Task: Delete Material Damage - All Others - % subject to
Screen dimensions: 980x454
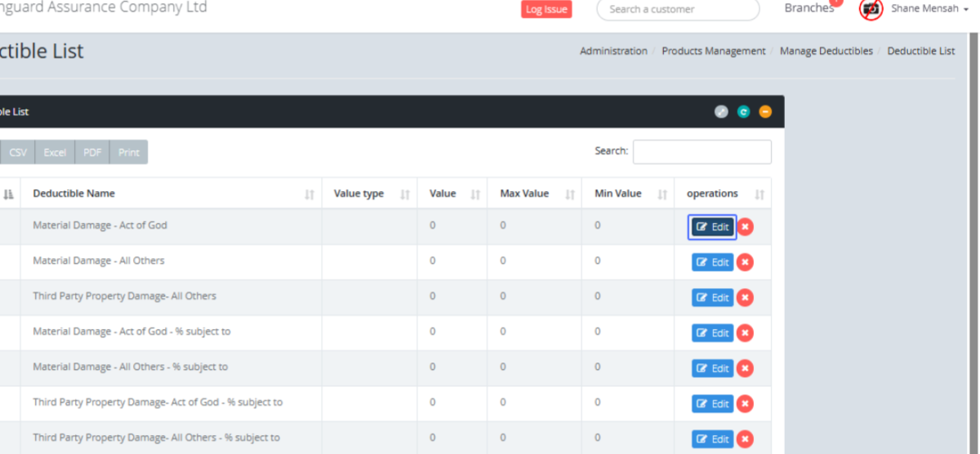Action: coord(745,368)
